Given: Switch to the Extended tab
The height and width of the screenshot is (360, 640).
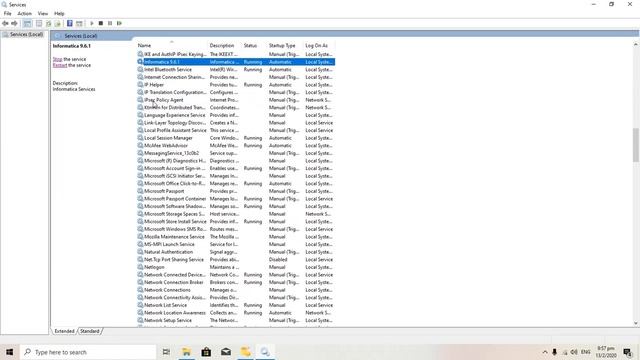Looking at the screenshot, I should pos(64,331).
